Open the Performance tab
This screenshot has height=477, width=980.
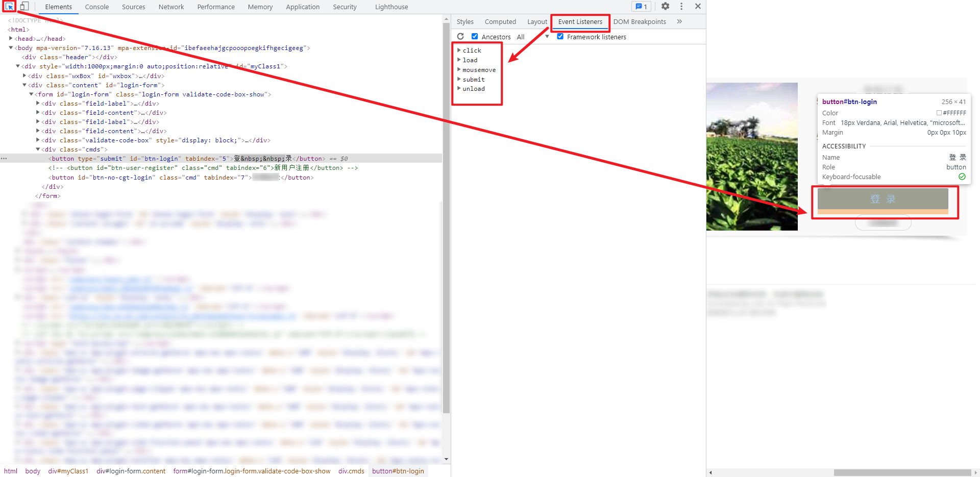click(x=216, y=7)
